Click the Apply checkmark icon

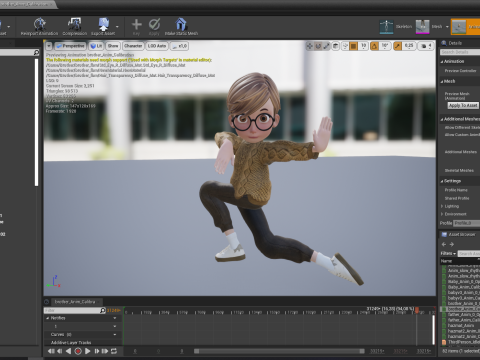[x=154, y=24]
